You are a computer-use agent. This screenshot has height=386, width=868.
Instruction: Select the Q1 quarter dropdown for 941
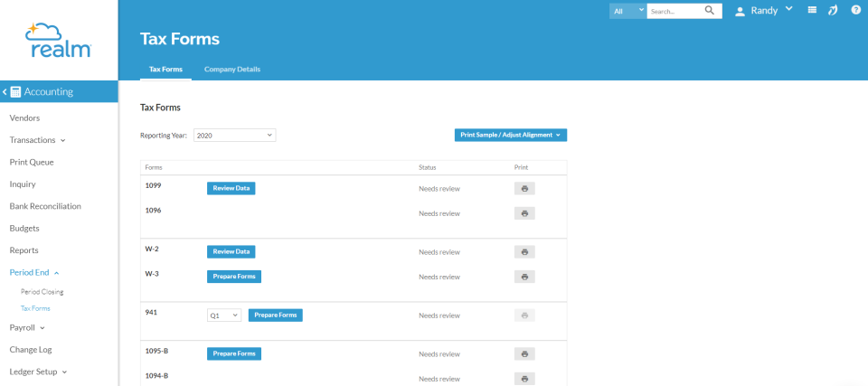[224, 315]
